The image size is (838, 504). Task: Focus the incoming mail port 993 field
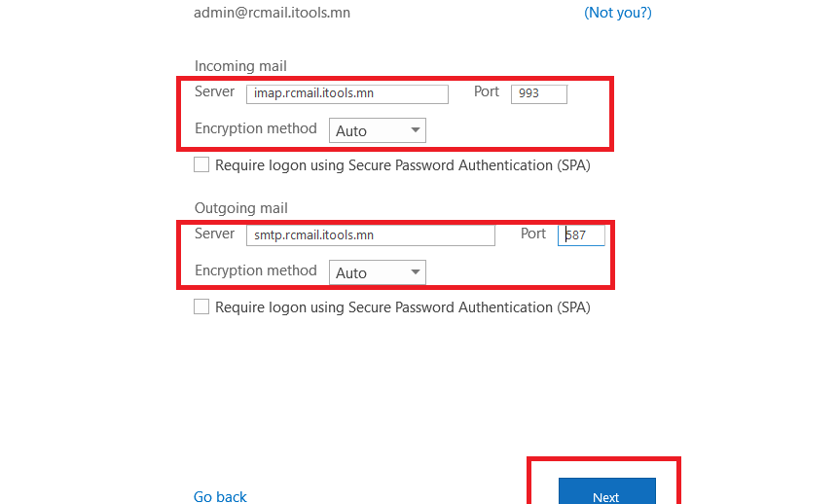pyautogui.click(x=539, y=94)
